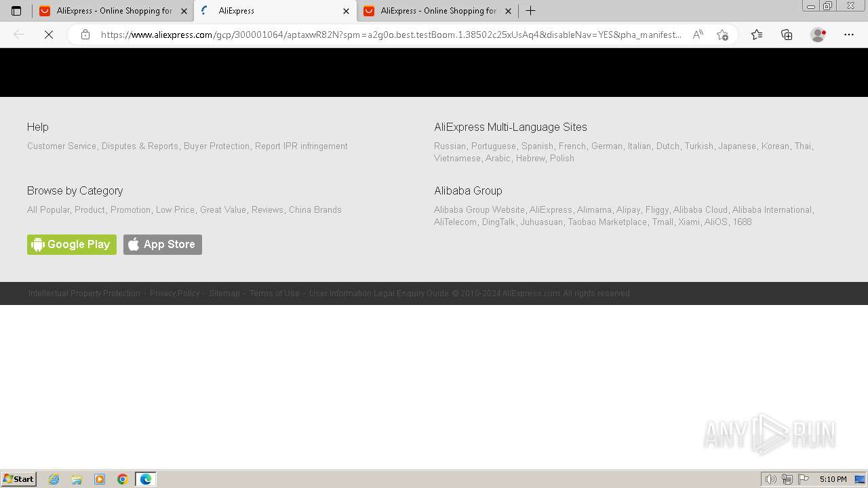
Task: Open Terms of Use footer link
Action: [275, 293]
